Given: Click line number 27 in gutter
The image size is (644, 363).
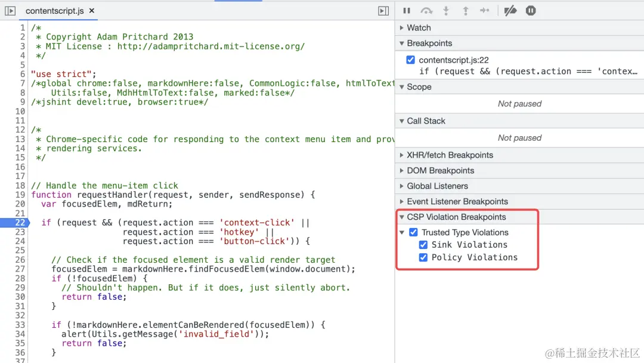Looking at the screenshot, I should point(20,269).
